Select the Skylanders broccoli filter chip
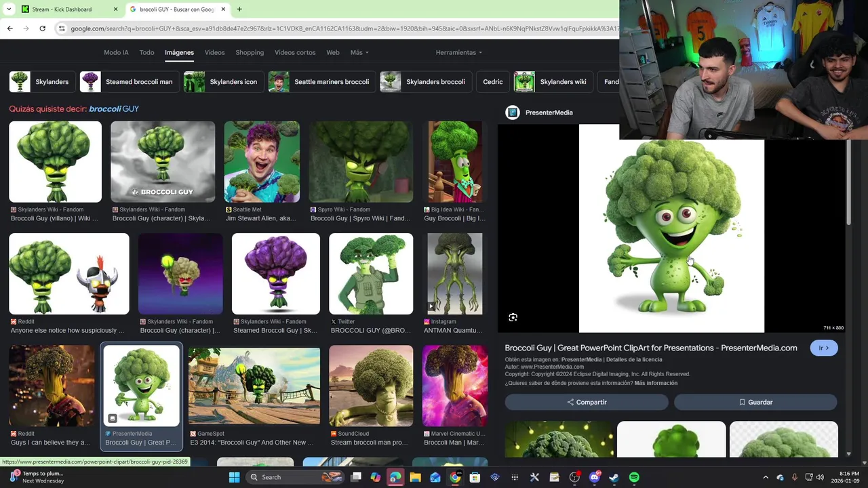This screenshot has height=488, width=868. (x=425, y=81)
